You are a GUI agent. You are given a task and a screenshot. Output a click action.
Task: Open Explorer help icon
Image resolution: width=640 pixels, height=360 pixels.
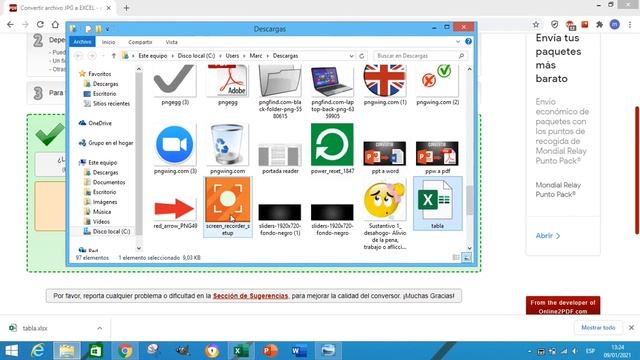(x=468, y=42)
